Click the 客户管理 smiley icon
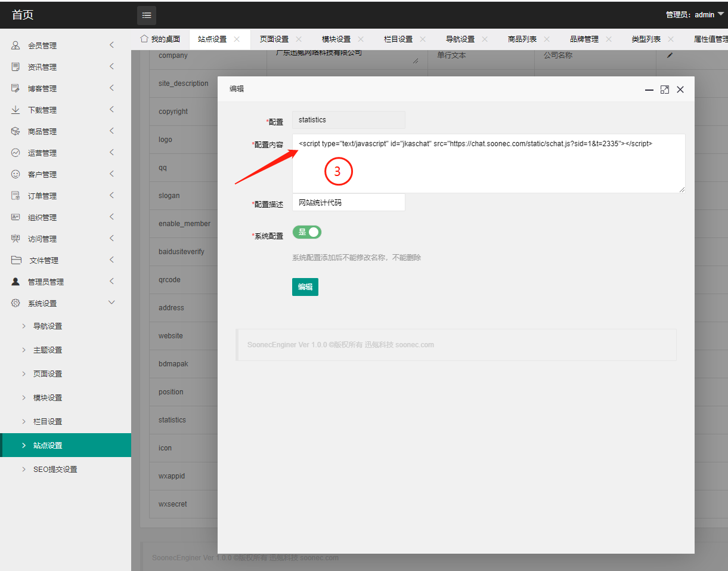This screenshot has width=728, height=571. pos(16,174)
